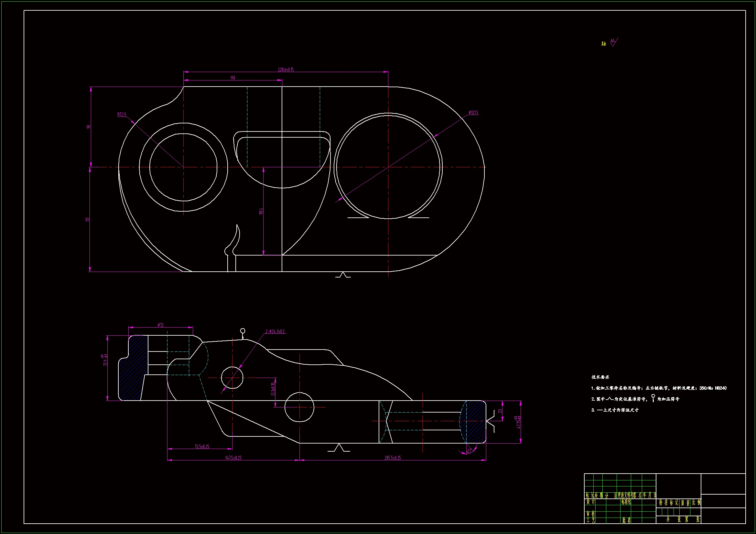Select the 147.5±0.25 dimension text
Viewport: 756px width, 534px height.
tap(233, 458)
